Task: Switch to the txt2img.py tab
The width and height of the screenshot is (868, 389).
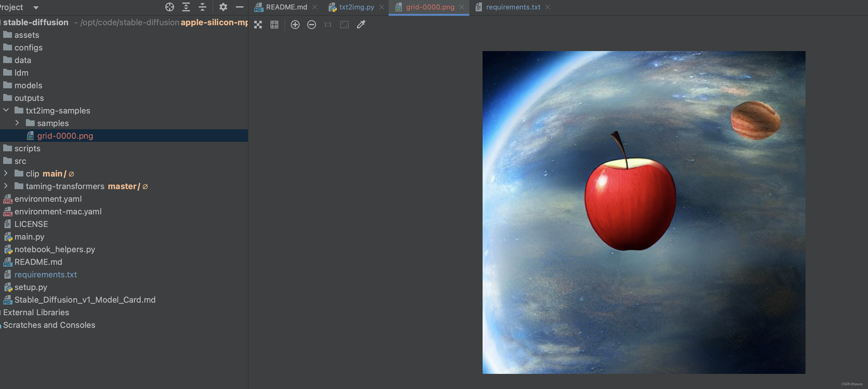Action: pyautogui.click(x=356, y=7)
